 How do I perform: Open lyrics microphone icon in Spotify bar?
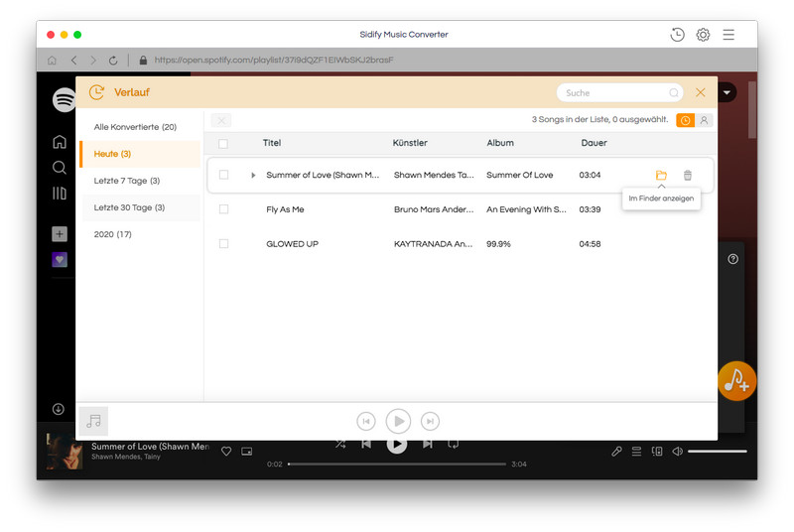(x=616, y=451)
